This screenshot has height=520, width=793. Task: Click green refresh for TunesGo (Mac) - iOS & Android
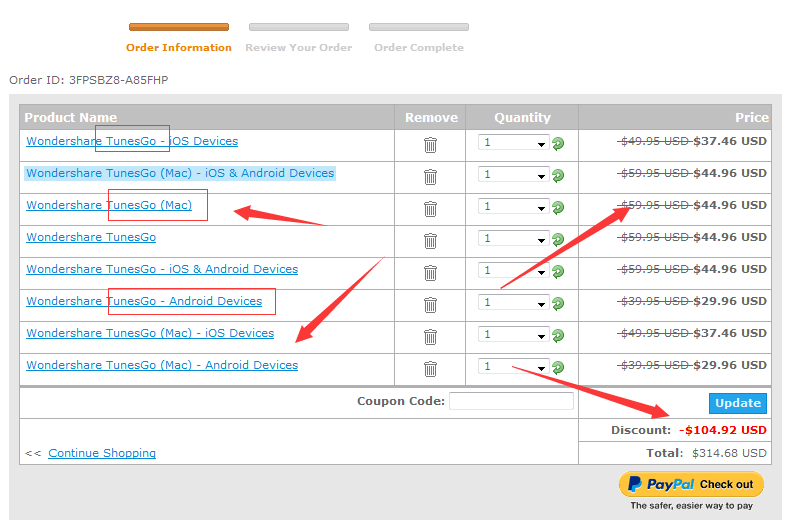(558, 176)
